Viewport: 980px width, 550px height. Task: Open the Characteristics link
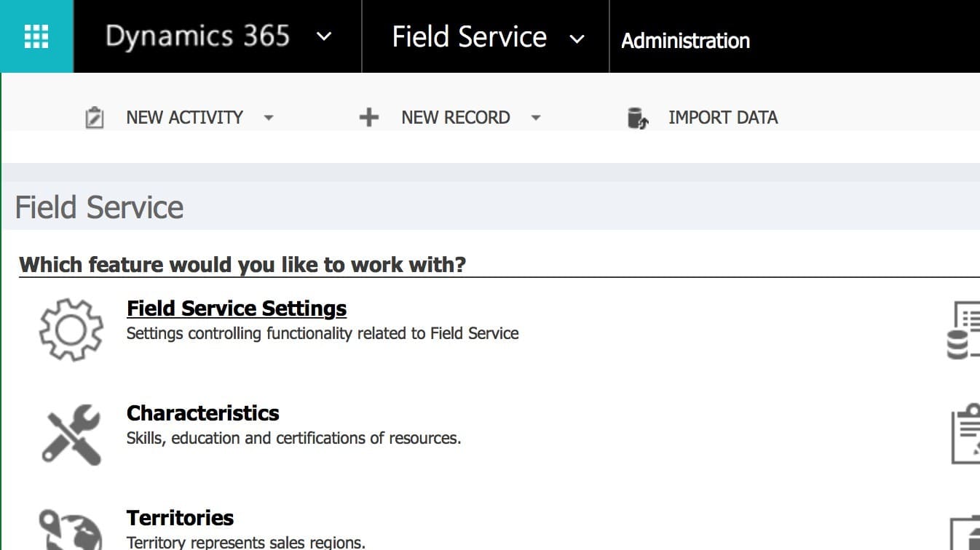202,413
